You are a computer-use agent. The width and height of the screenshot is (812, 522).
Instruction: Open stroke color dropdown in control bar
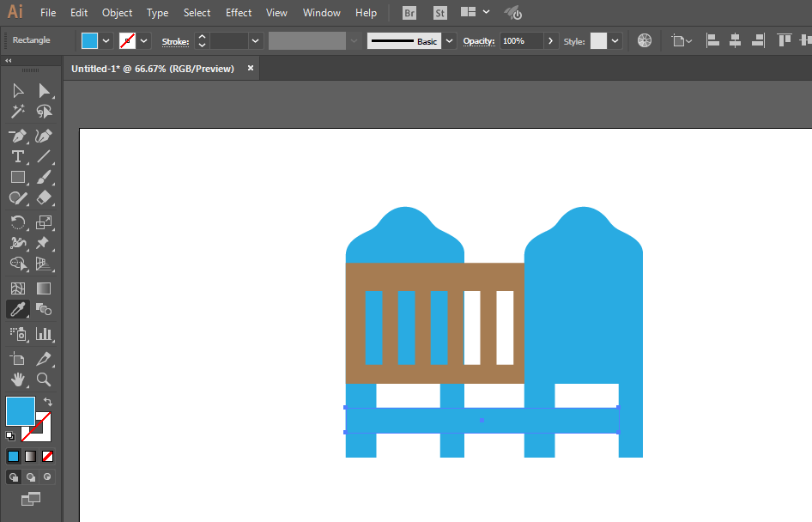click(144, 41)
